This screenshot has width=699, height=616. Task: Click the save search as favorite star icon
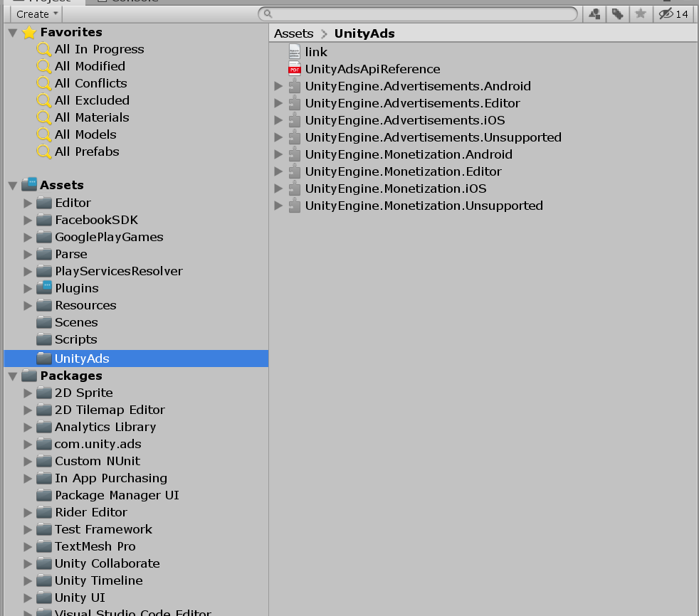(x=640, y=14)
